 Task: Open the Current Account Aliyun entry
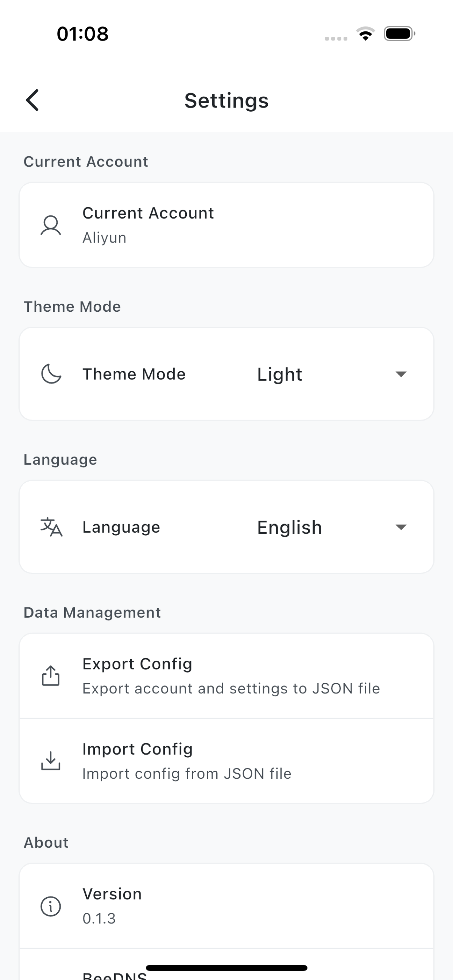[x=226, y=225]
